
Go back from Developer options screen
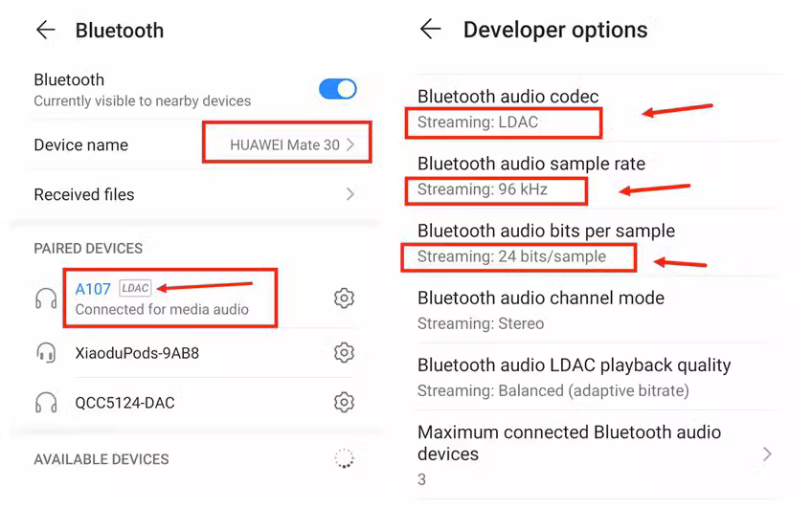click(x=430, y=29)
